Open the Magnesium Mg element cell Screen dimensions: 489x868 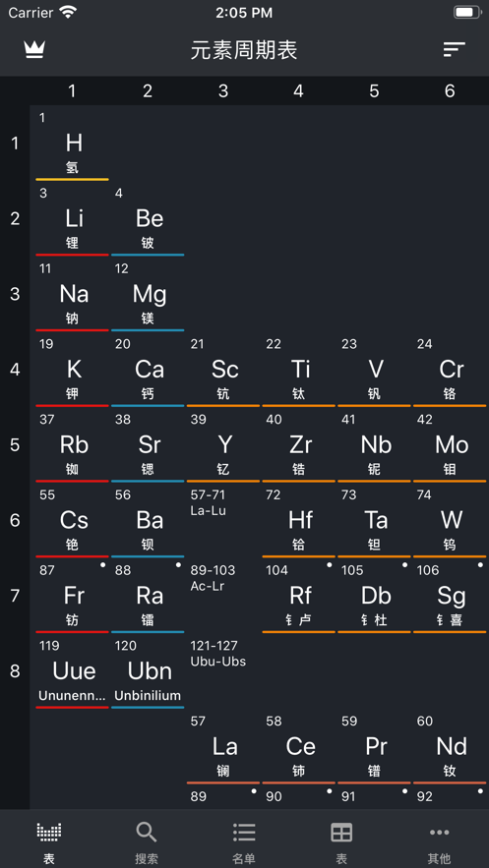(148, 296)
